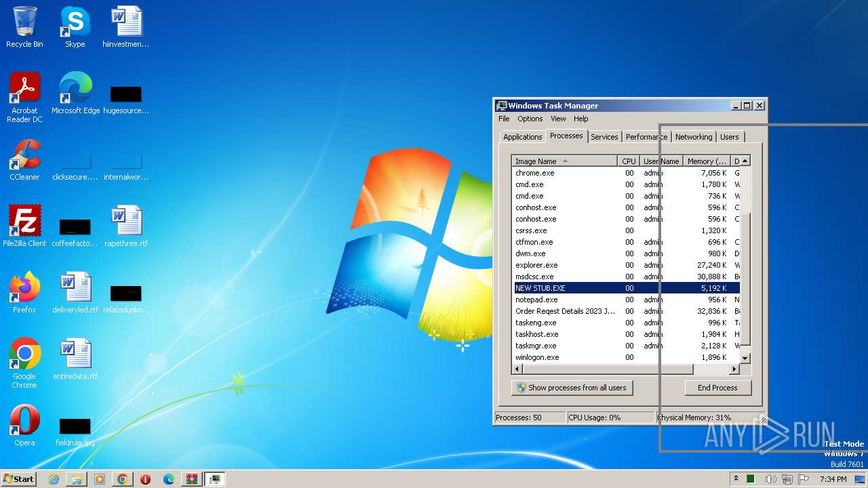Select the deliveryled.rtf document icon
This screenshot has width=868, height=488.
point(75,293)
